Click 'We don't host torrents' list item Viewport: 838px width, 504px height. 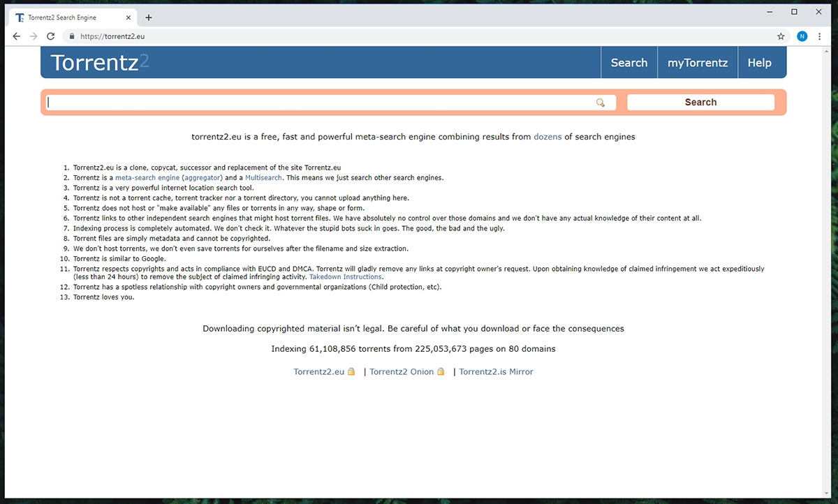coord(241,249)
